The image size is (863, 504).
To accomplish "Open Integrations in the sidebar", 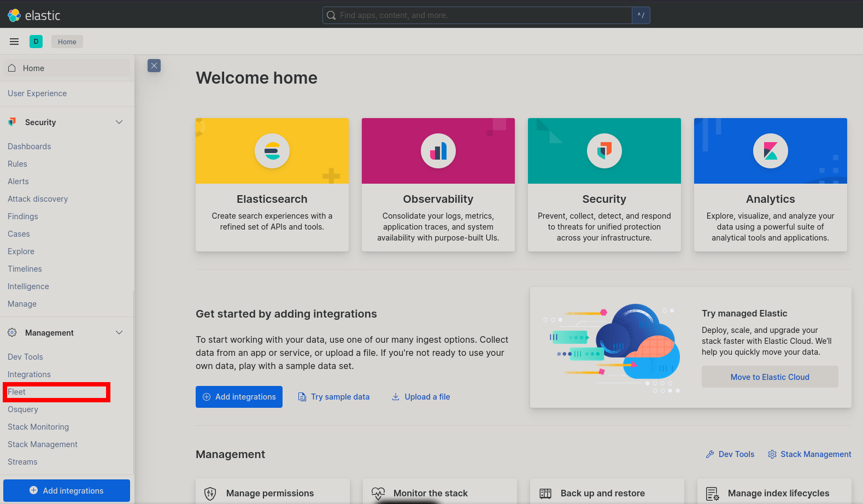I will coord(29,374).
